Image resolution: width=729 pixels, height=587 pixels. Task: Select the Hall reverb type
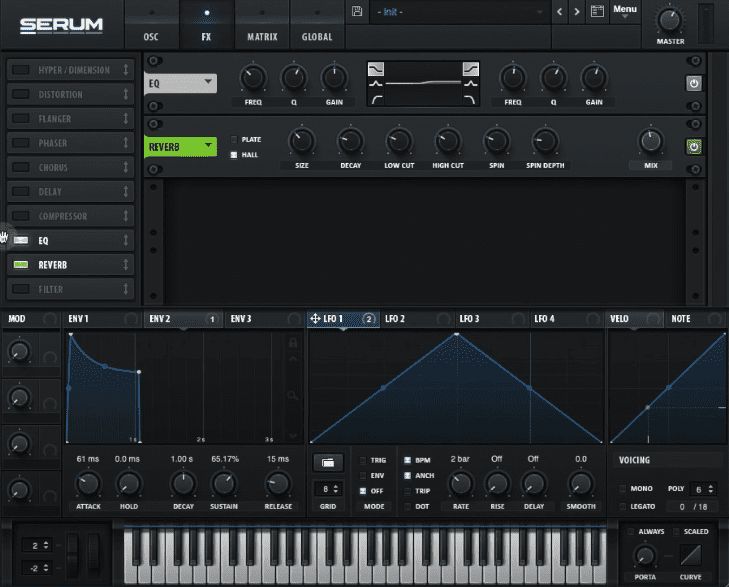click(x=234, y=155)
